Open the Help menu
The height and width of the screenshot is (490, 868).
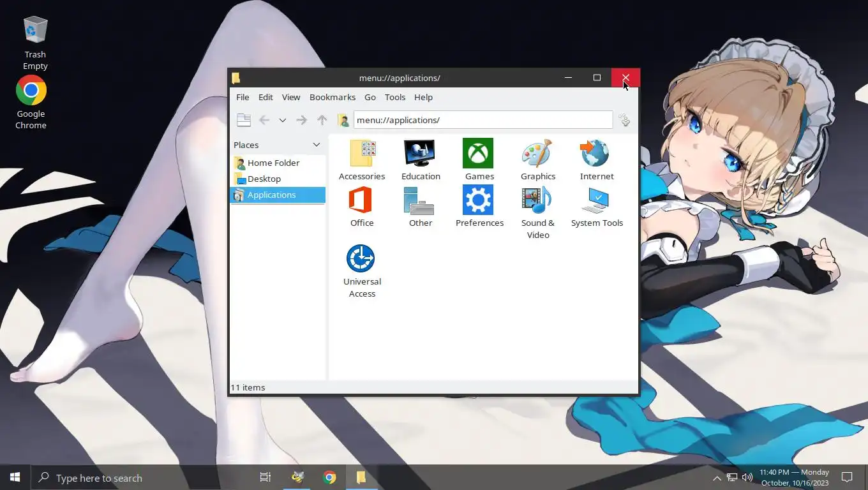pyautogui.click(x=423, y=97)
